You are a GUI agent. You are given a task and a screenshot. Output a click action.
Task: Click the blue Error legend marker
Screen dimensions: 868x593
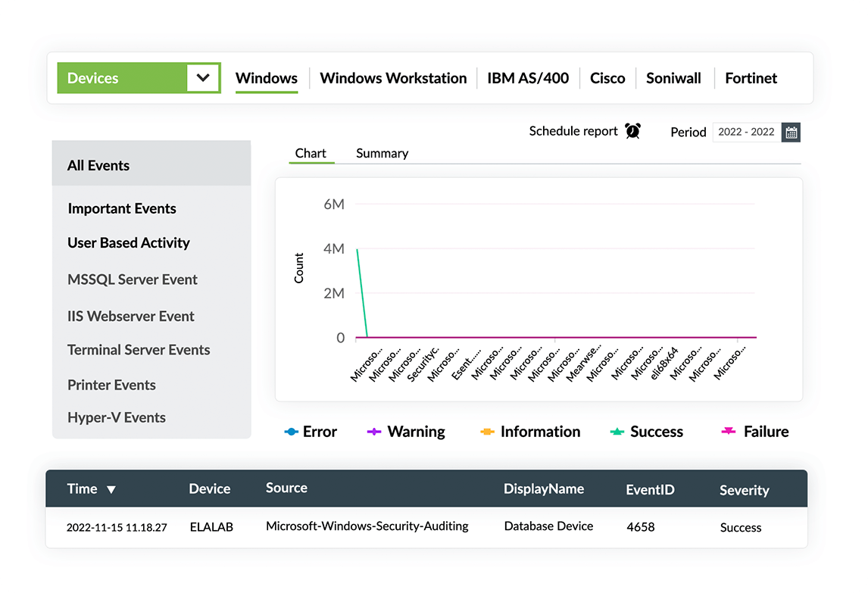[x=290, y=431]
